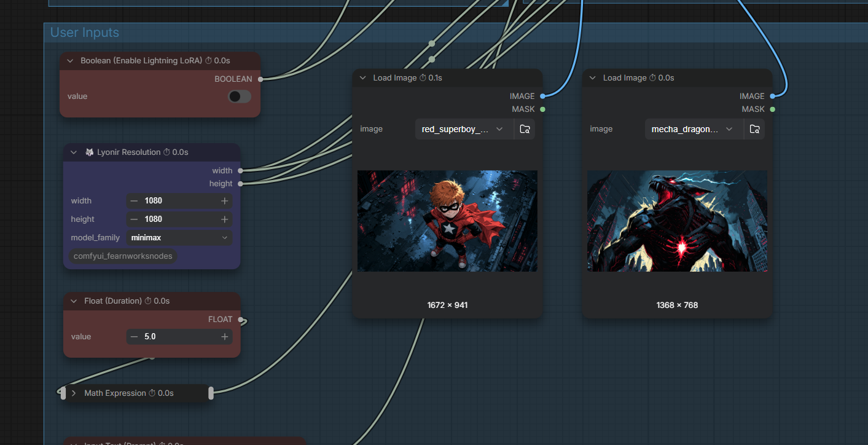
Task: Click MASK output of red_superboy node
Action: point(542,109)
